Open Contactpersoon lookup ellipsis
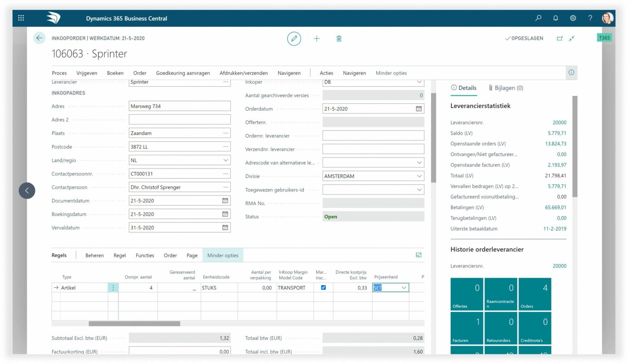This screenshot has height=364, width=628. pos(225,187)
